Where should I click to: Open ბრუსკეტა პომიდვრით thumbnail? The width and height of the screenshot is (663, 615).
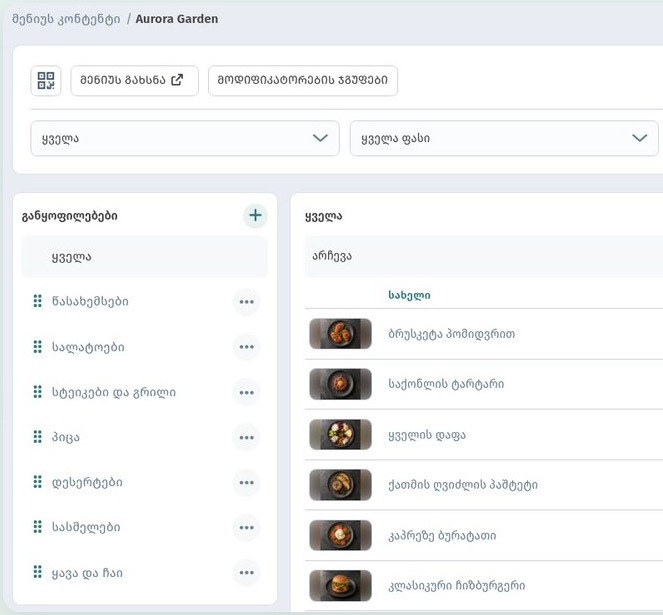point(340,334)
